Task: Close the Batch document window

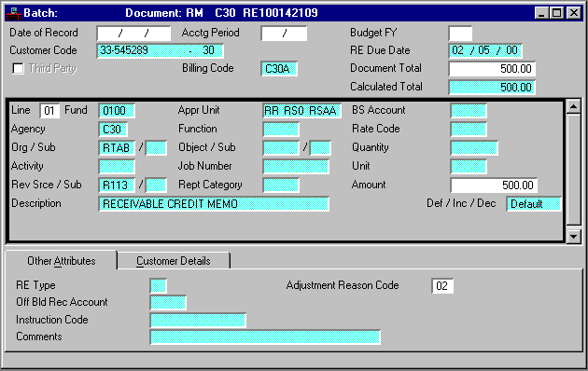Action: (x=574, y=13)
